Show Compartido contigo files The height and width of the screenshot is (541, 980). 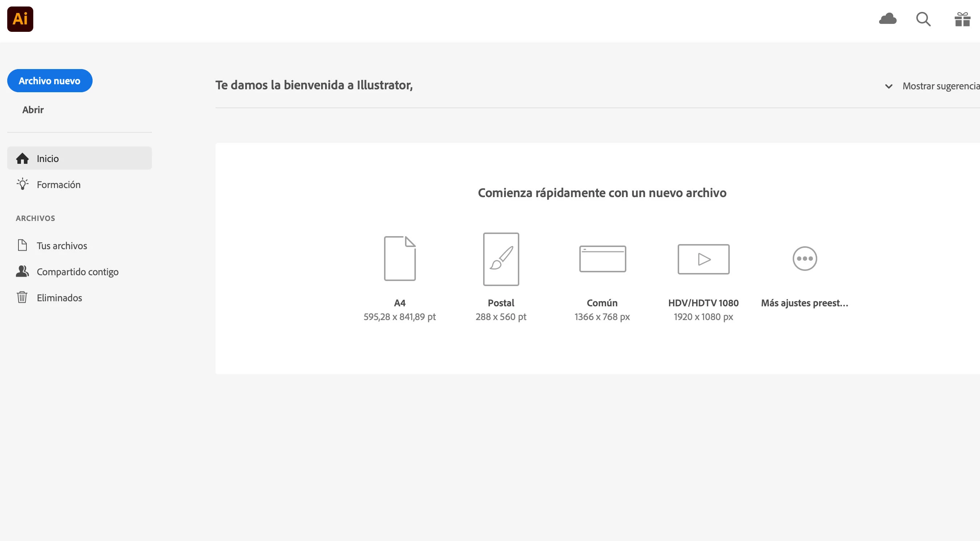click(x=77, y=272)
